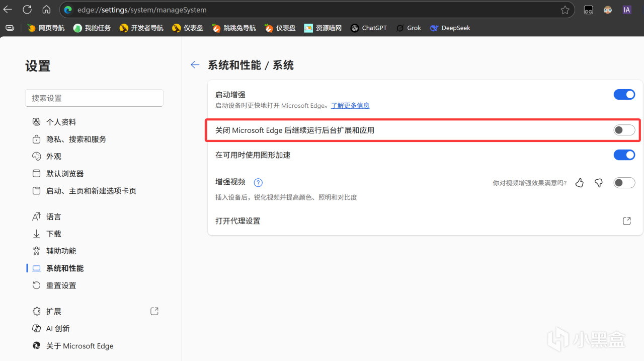644x361 pixels.
Task: Toggle 启动增强 switch off
Action: click(624, 94)
